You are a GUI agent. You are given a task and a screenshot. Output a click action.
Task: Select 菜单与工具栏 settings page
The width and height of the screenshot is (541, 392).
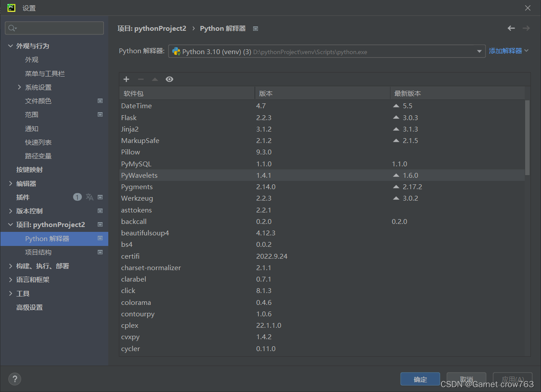(45, 73)
